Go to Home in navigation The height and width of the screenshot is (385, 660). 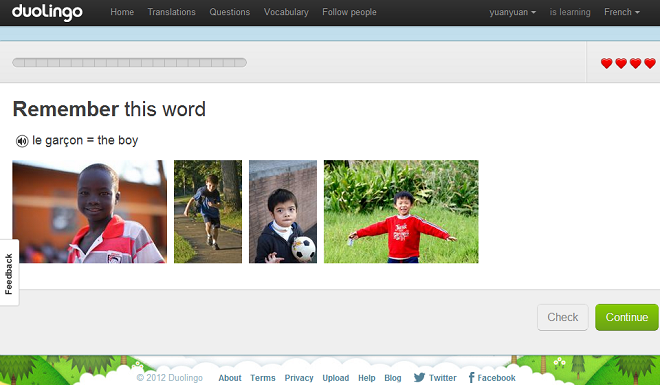coord(122,12)
